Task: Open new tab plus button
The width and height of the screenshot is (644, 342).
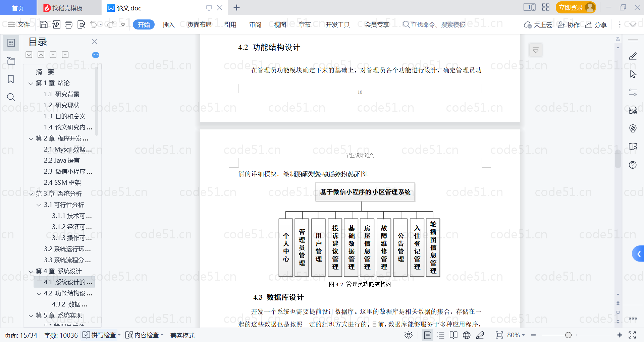Action: coord(236,8)
